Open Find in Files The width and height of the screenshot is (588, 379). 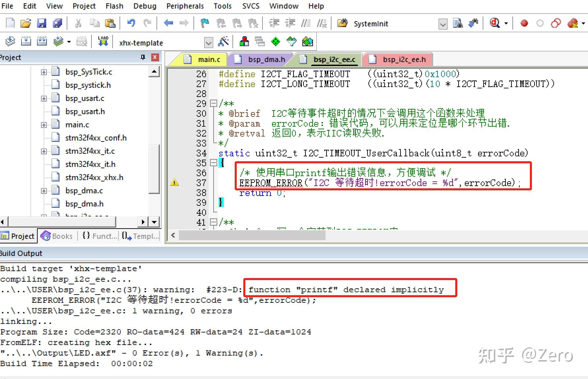click(x=458, y=23)
